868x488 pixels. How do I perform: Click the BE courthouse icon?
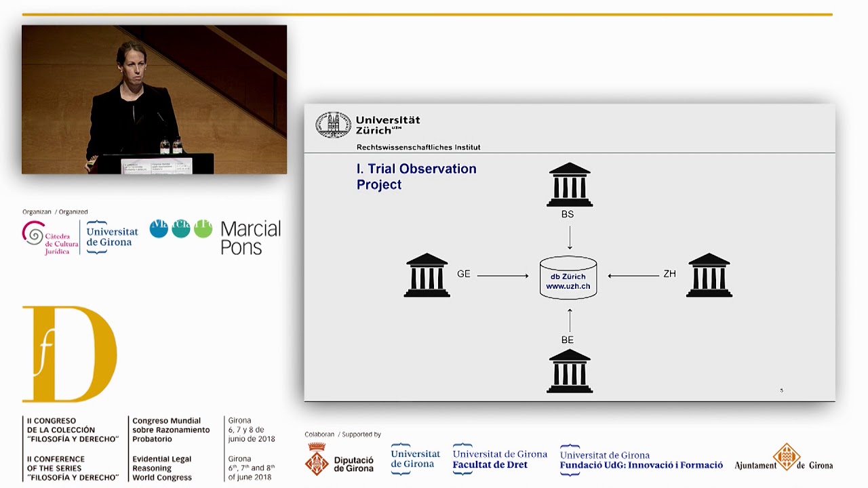tap(570, 371)
